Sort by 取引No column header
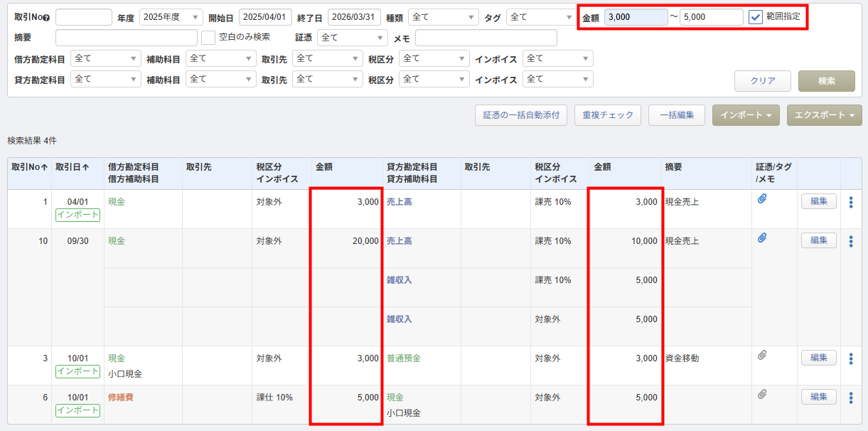The width and height of the screenshot is (868, 431). pos(29,167)
